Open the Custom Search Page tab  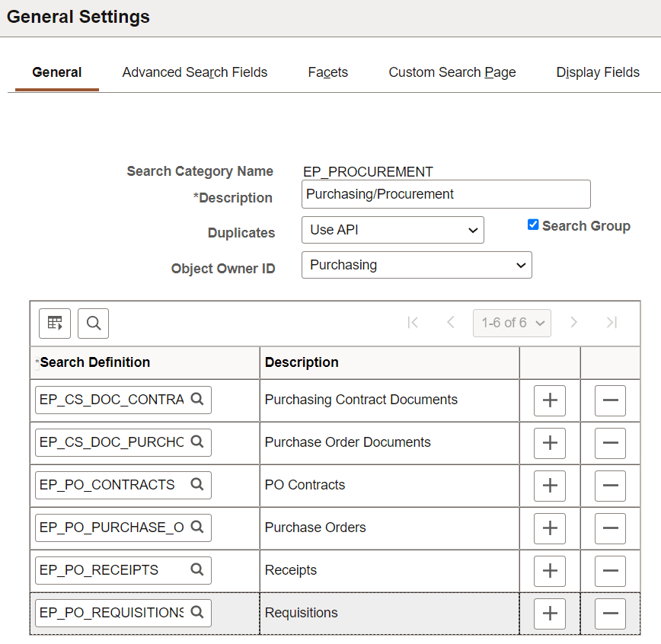click(452, 72)
